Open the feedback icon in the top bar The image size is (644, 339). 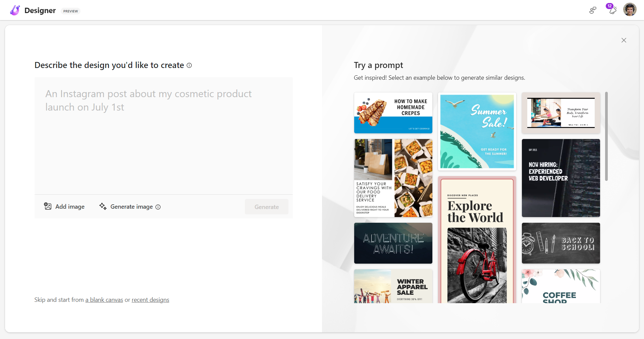592,10
